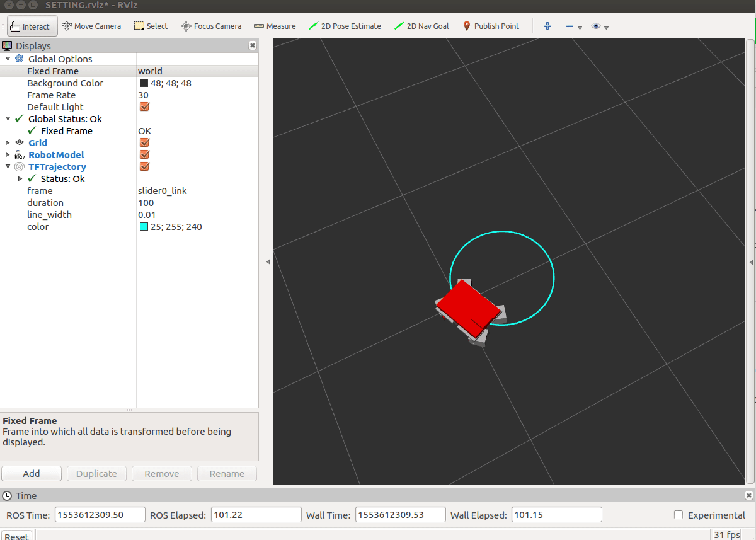Disable the RobotModel display checkbox
Screen dimensions: 756x540
pyautogui.click(x=144, y=154)
